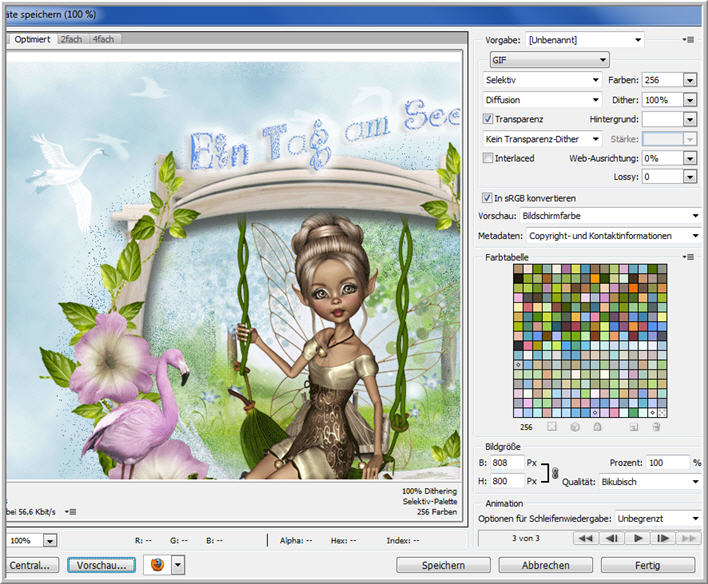Click the Fertig button

coord(647,565)
